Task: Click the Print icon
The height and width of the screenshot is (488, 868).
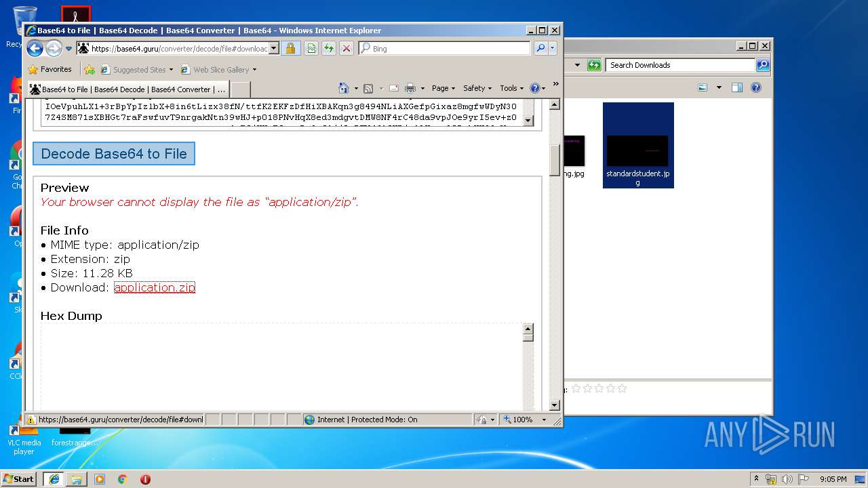Action: (x=410, y=88)
